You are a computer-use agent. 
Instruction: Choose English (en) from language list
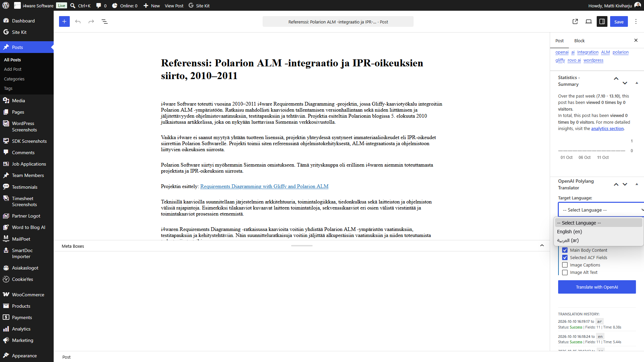click(598, 232)
